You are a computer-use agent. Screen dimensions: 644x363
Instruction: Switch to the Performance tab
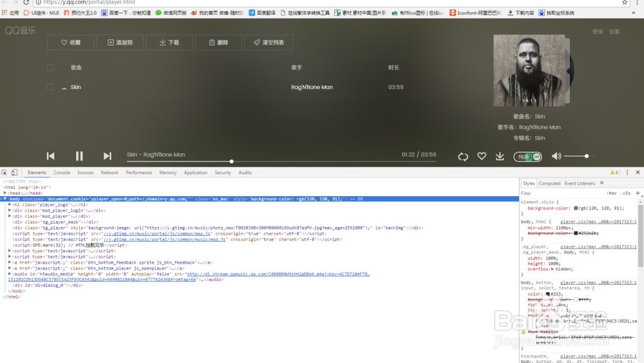[139, 173]
